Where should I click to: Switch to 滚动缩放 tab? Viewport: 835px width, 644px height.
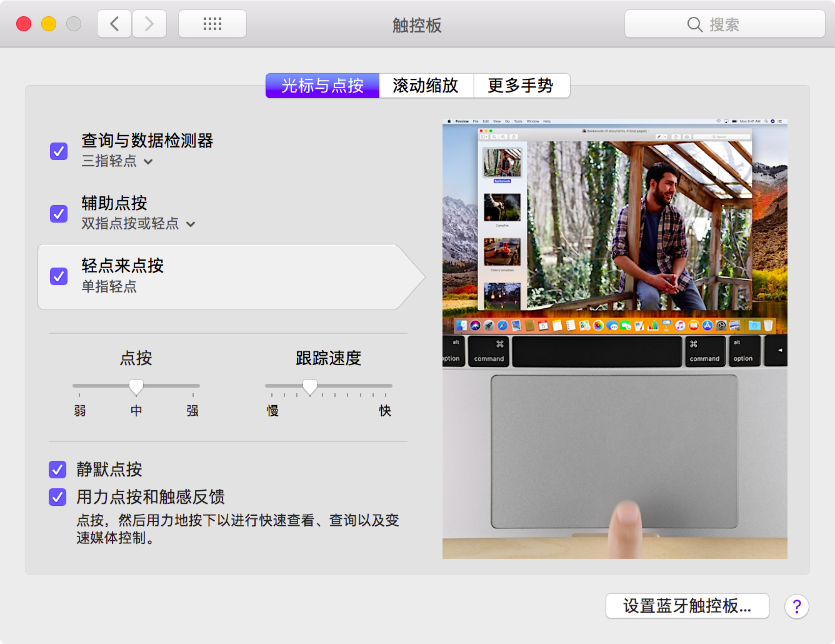pyautogui.click(x=426, y=86)
